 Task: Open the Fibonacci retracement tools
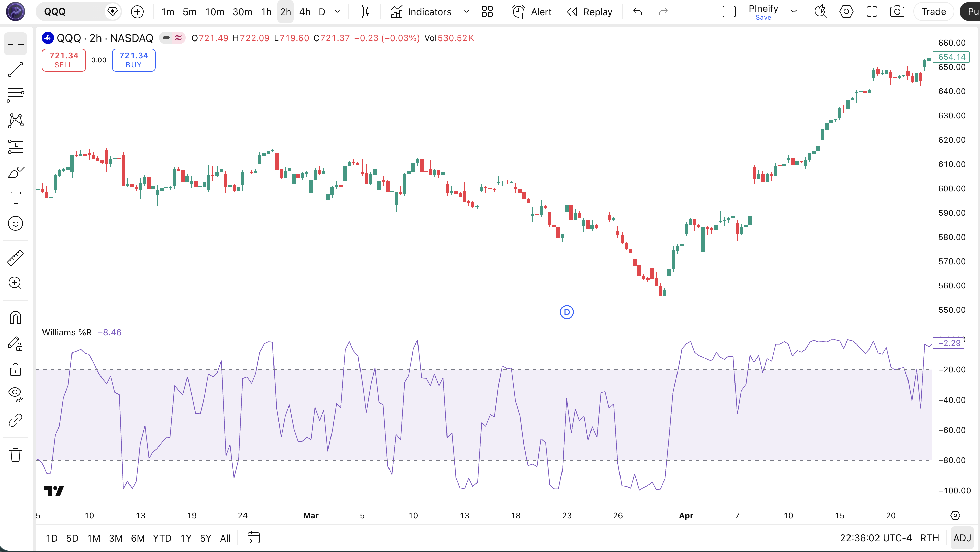pos(16,95)
